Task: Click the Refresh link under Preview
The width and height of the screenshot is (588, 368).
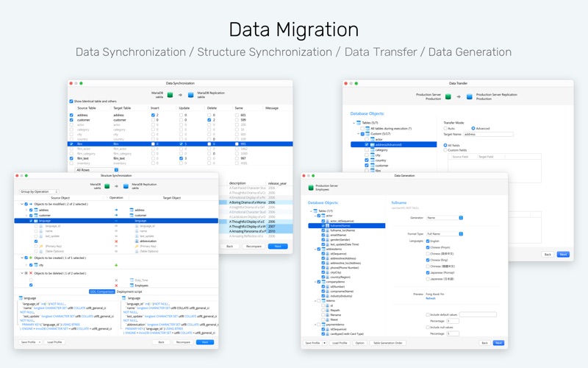Action: (431, 299)
